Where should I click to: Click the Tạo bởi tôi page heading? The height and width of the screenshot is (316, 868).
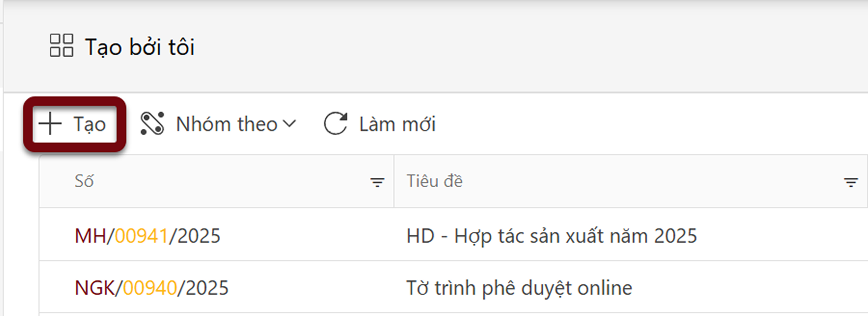pyautogui.click(x=139, y=46)
